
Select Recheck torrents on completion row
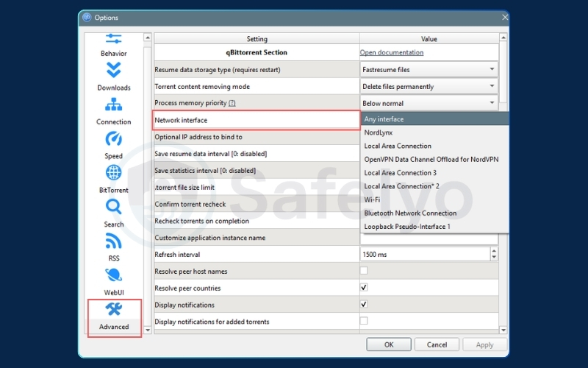tap(257, 221)
